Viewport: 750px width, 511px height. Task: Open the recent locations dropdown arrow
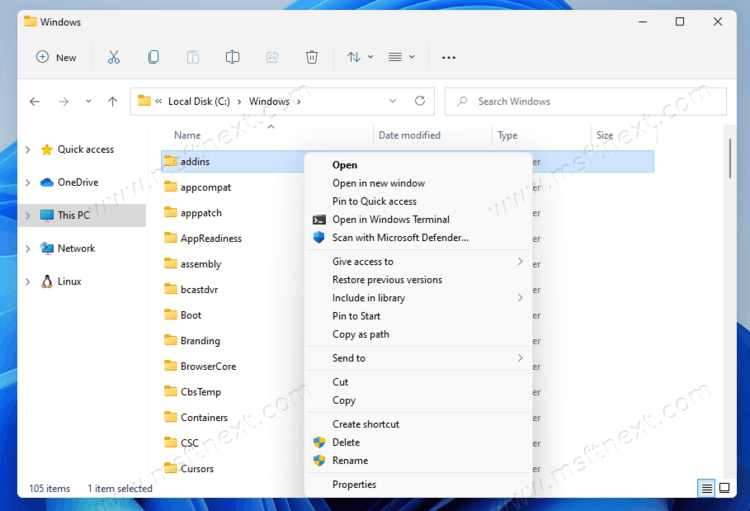[88, 101]
